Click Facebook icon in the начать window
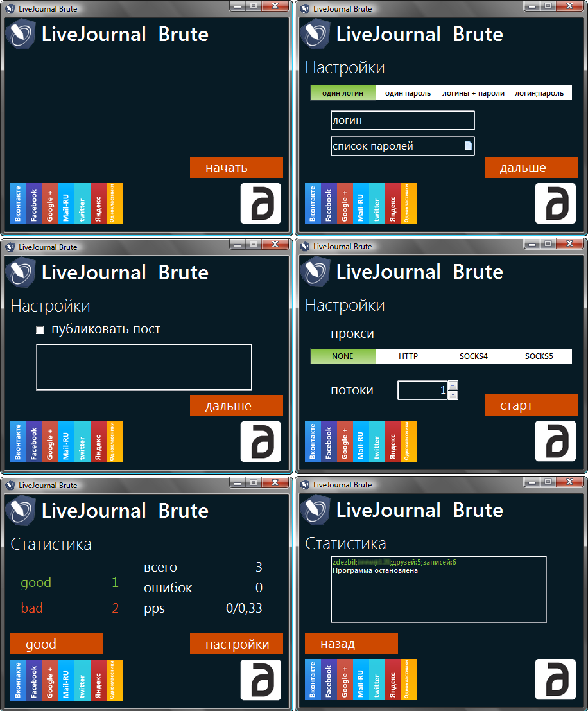Image resolution: width=588 pixels, height=711 pixels. tap(34, 204)
